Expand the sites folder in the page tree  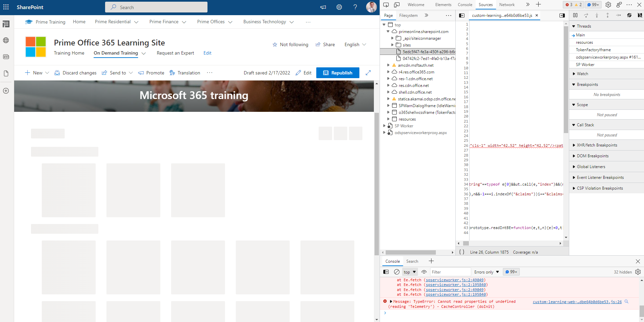coord(392,45)
